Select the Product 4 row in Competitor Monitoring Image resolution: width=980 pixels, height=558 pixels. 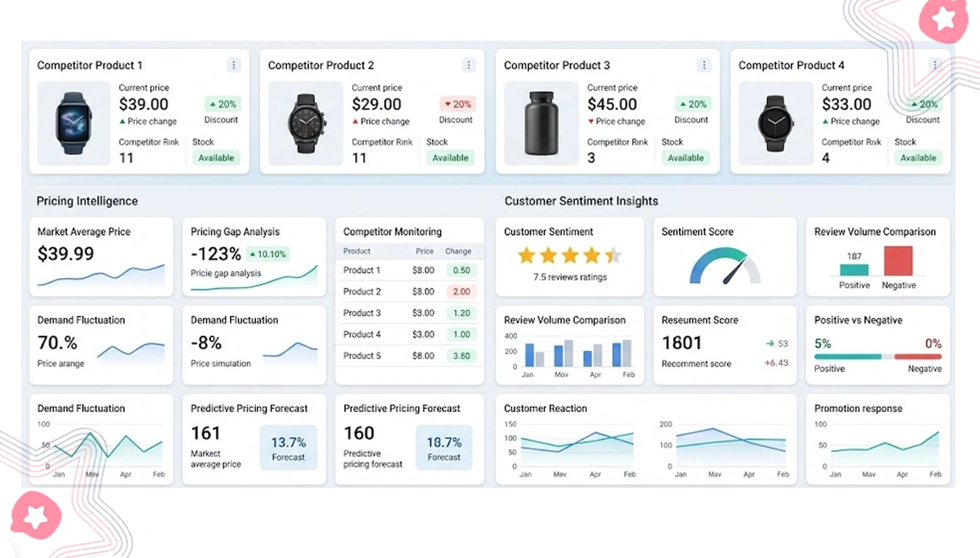(409, 334)
